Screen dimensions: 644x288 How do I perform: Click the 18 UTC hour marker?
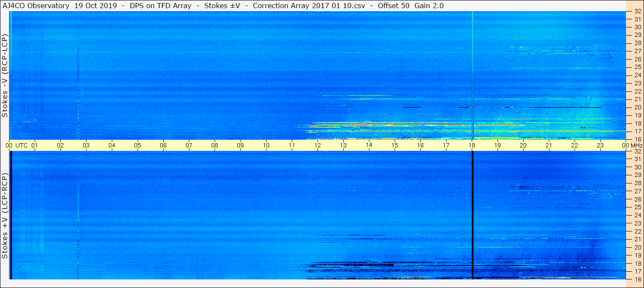[472, 145]
